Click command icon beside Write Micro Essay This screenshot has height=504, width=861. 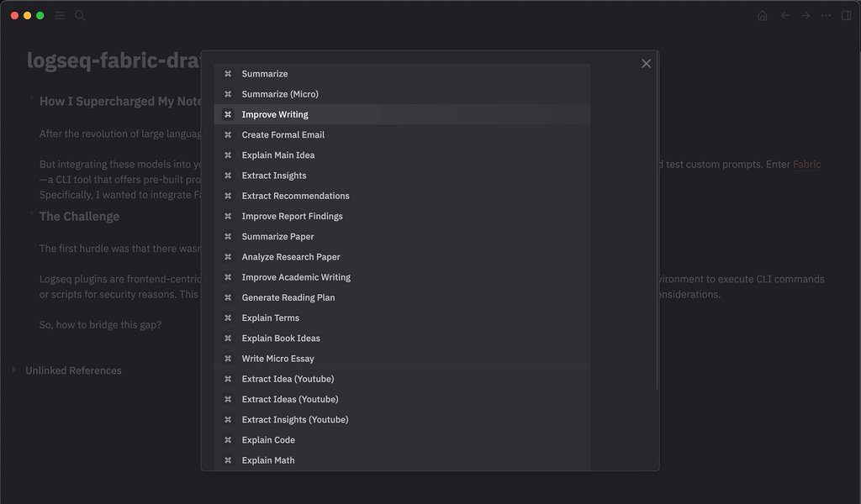coord(228,358)
